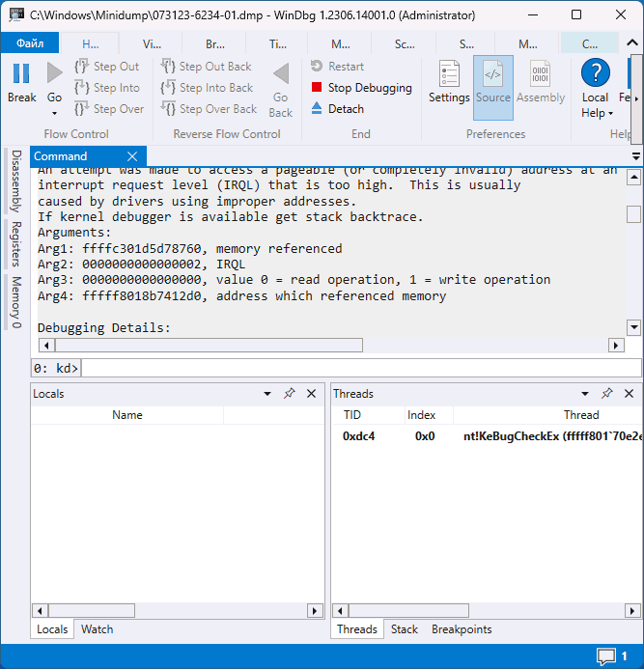
Task: Open the Файл menu
Action: 30,43
